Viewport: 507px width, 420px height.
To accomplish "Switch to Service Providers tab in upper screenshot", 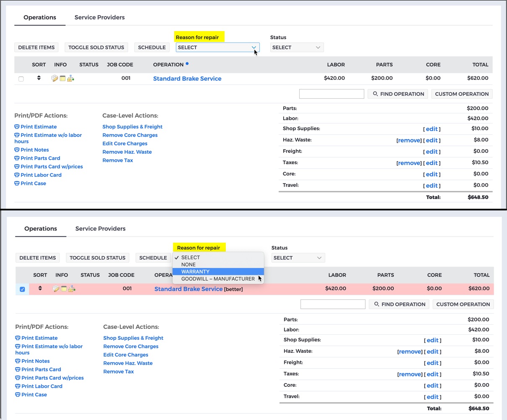I will pos(99,18).
